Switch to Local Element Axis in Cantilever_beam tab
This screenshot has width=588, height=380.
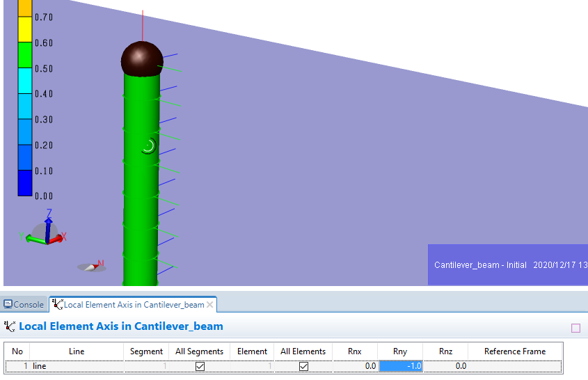click(134, 305)
